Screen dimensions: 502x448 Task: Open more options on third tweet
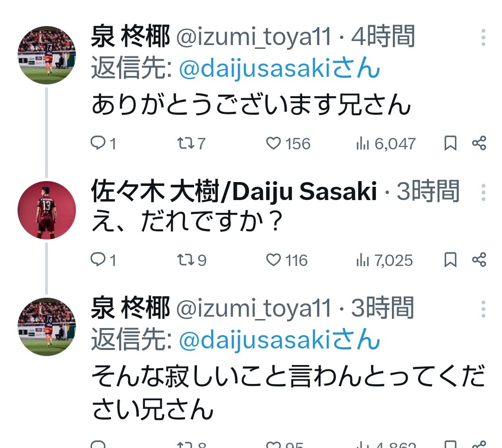(x=483, y=309)
